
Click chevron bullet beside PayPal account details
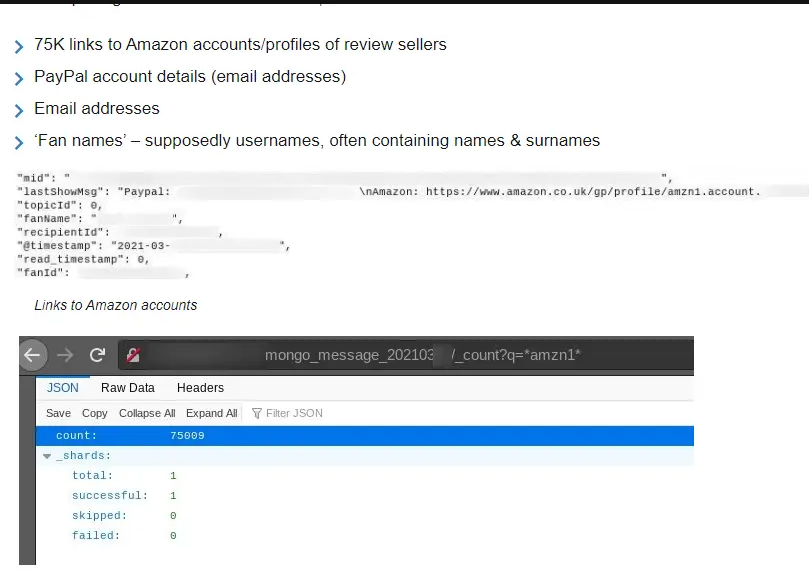click(19, 79)
